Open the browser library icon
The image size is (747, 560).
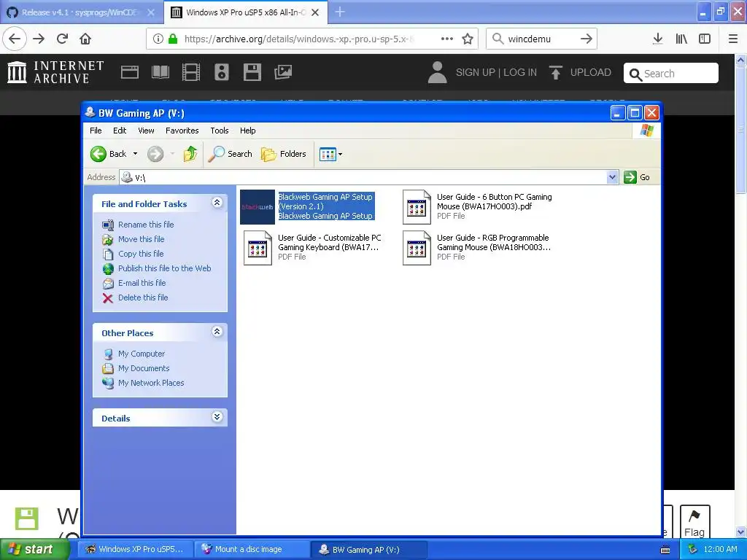(x=681, y=39)
